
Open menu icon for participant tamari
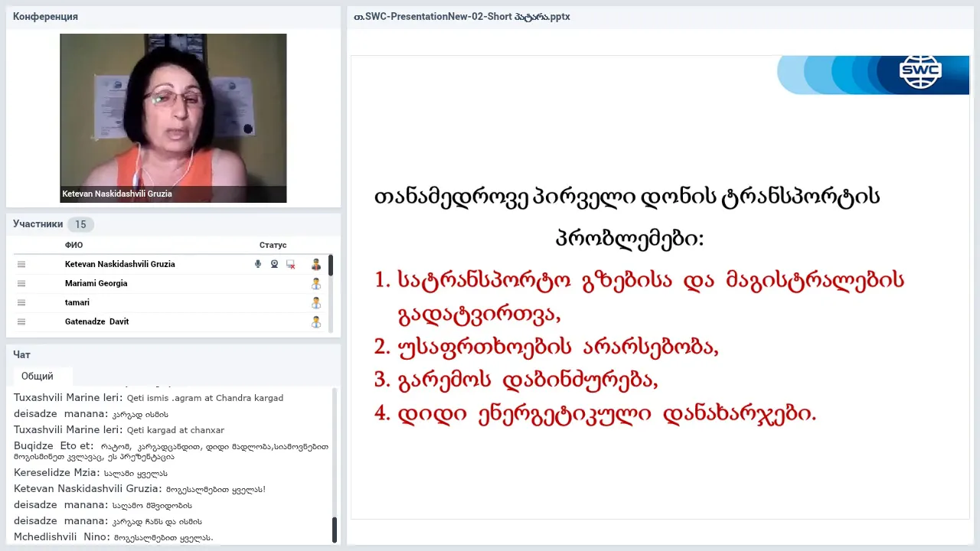coord(21,302)
